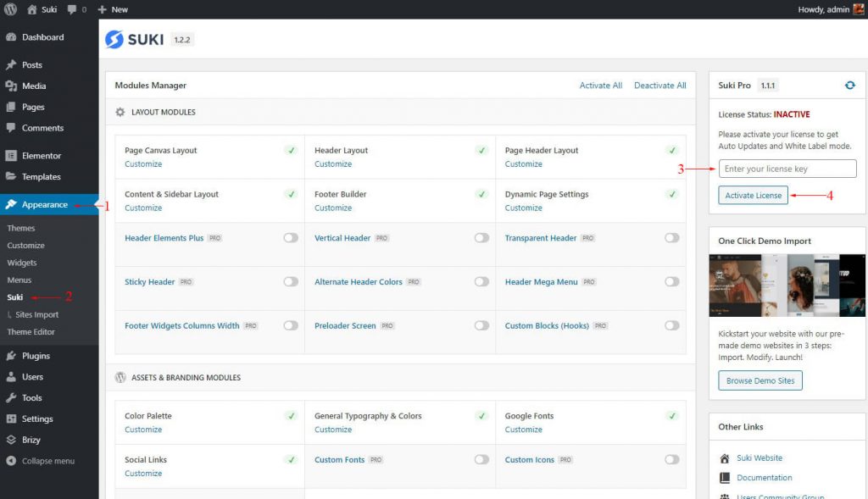Toggle Header Elements Plus module
This screenshot has width=868, height=499.
click(291, 238)
